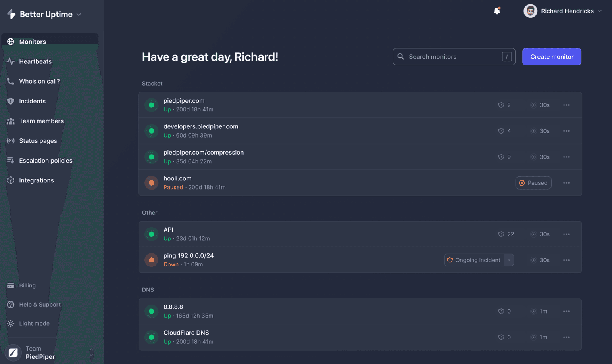Click the green status dot for 8.8.8.8
612x364 pixels.
point(151,311)
